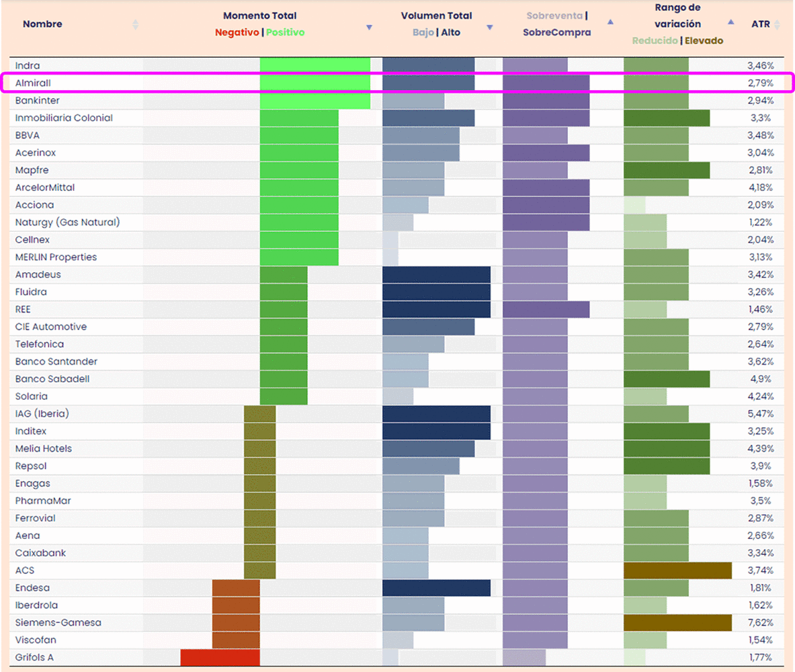795x672 pixels.
Task: Select Banco Sabadell row
Action: coord(52,379)
